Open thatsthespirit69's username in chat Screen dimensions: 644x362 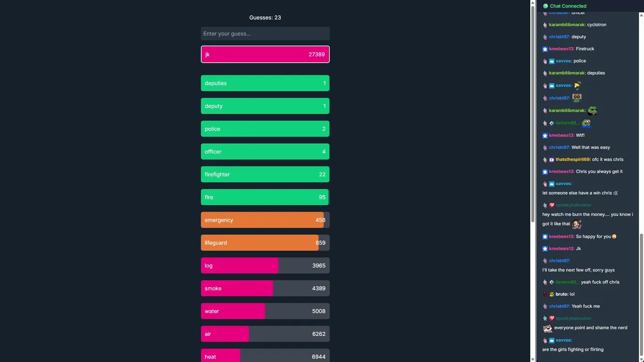tap(573, 159)
